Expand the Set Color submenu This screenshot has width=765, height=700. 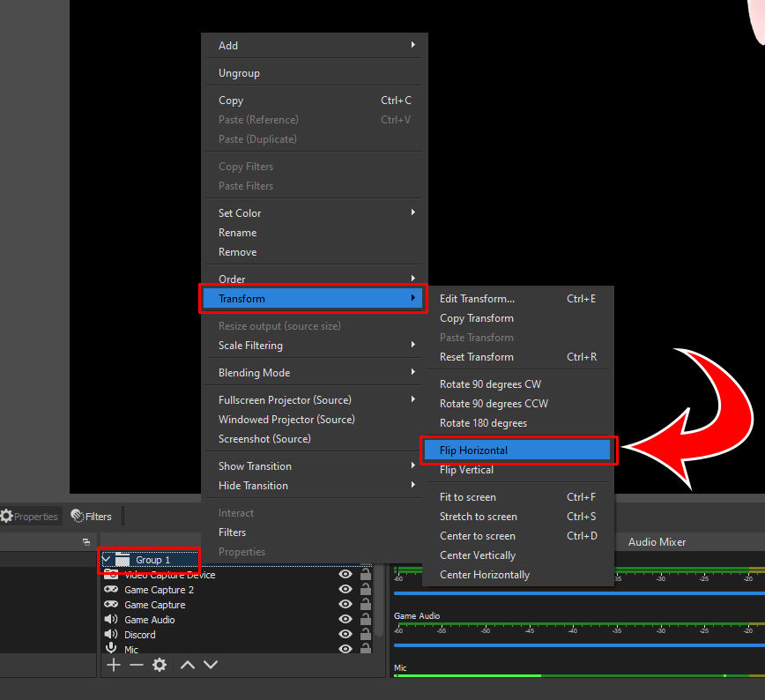(x=315, y=212)
